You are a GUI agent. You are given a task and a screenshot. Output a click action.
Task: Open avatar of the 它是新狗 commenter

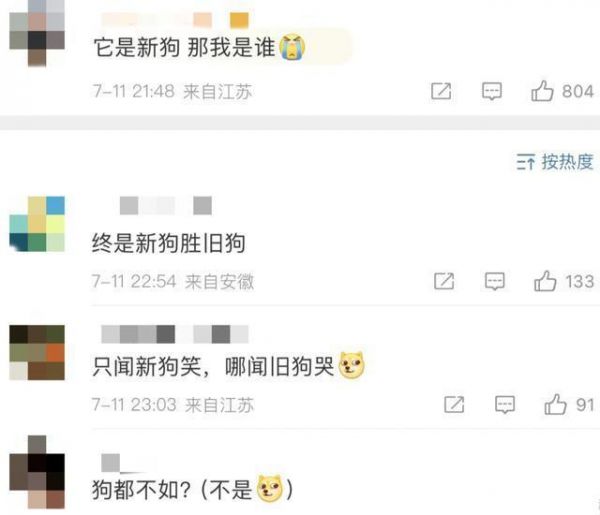point(37,33)
